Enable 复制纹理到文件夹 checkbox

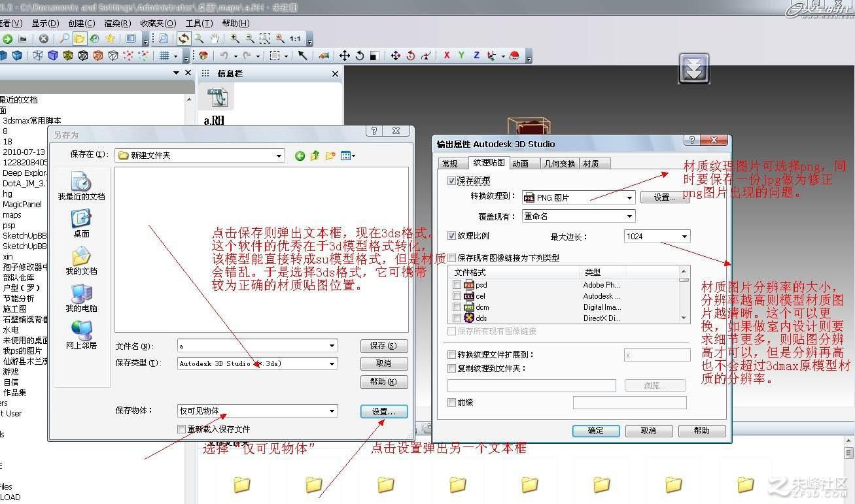451,368
